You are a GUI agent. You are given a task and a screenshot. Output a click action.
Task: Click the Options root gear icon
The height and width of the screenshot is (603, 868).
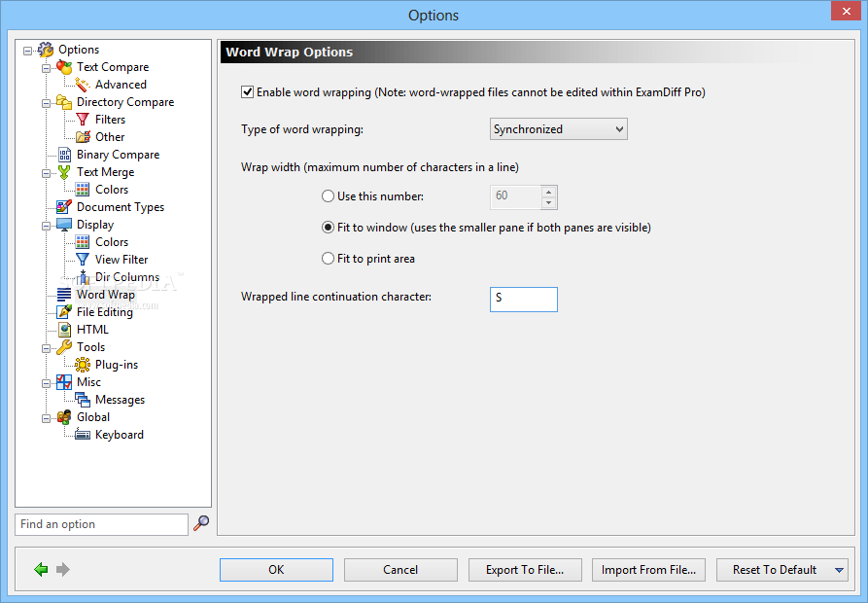46,50
